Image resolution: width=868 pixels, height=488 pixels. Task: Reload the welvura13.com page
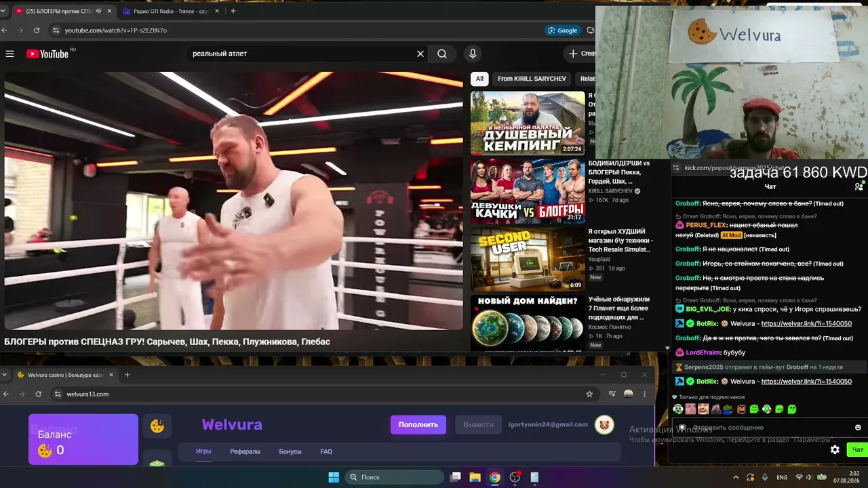click(39, 394)
